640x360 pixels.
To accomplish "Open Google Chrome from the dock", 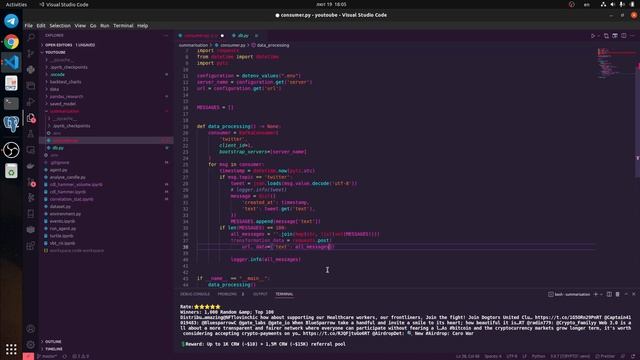I will coord(11,42).
